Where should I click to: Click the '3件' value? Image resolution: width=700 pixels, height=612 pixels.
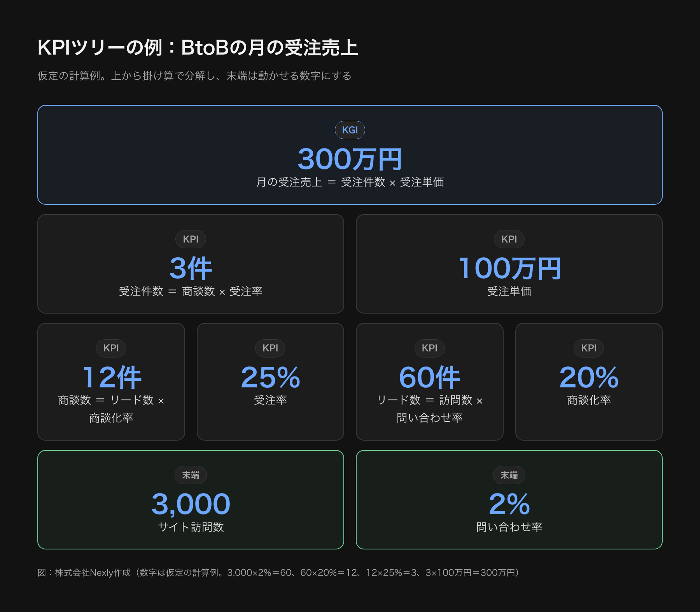(191, 268)
